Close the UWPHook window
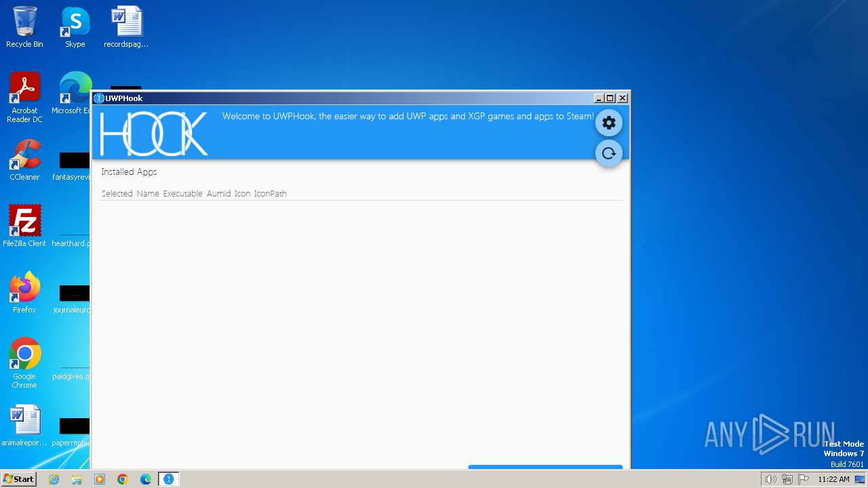The height and width of the screenshot is (488, 868). (x=623, y=98)
